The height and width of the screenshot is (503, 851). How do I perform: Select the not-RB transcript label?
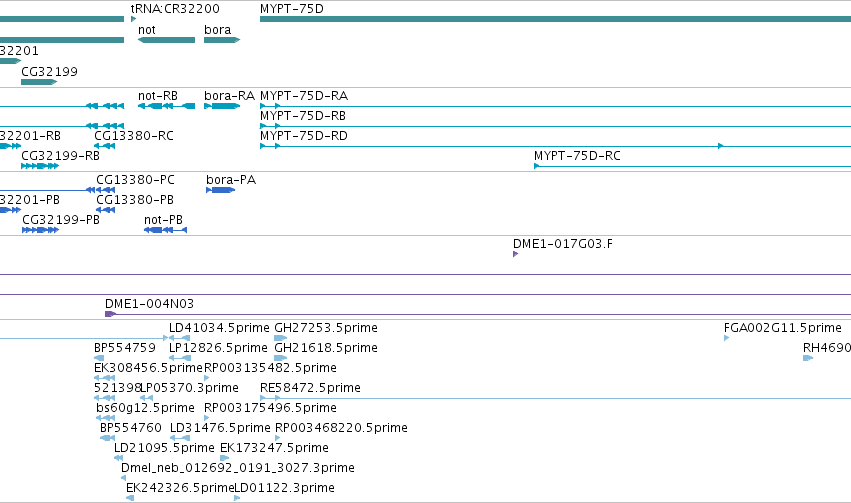(x=158, y=96)
